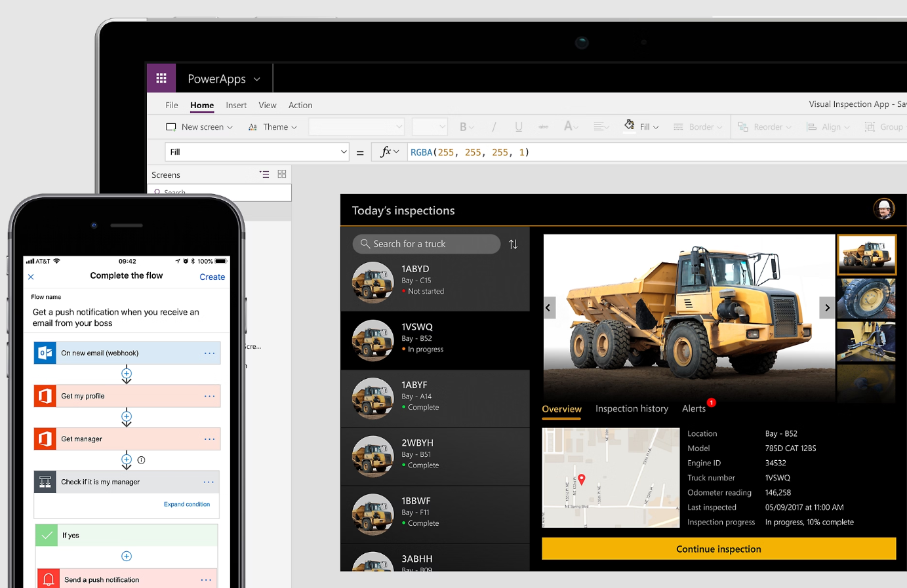Image resolution: width=907 pixels, height=588 pixels.
Task: Add step after Get my profile
Action: pyautogui.click(x=127, y=416)
